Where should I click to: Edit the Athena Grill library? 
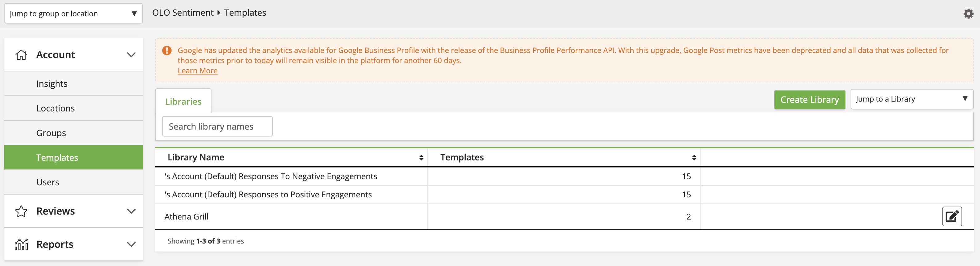point(952,216)
